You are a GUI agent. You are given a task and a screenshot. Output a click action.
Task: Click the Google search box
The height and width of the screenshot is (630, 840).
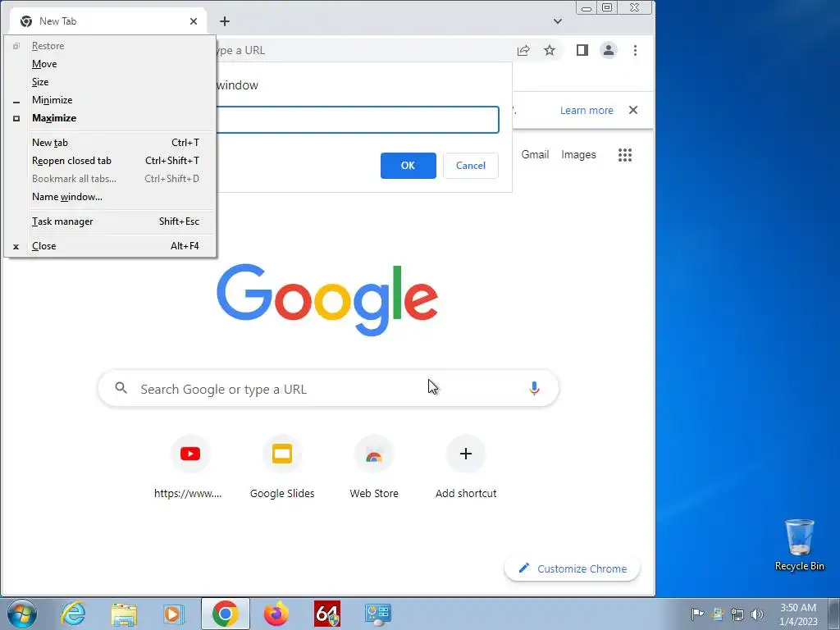pyautogui.click(x=328, y=388)
